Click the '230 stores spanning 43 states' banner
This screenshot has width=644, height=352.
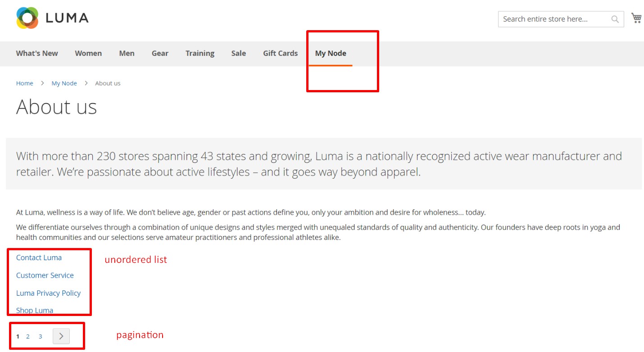pos(324,164)
